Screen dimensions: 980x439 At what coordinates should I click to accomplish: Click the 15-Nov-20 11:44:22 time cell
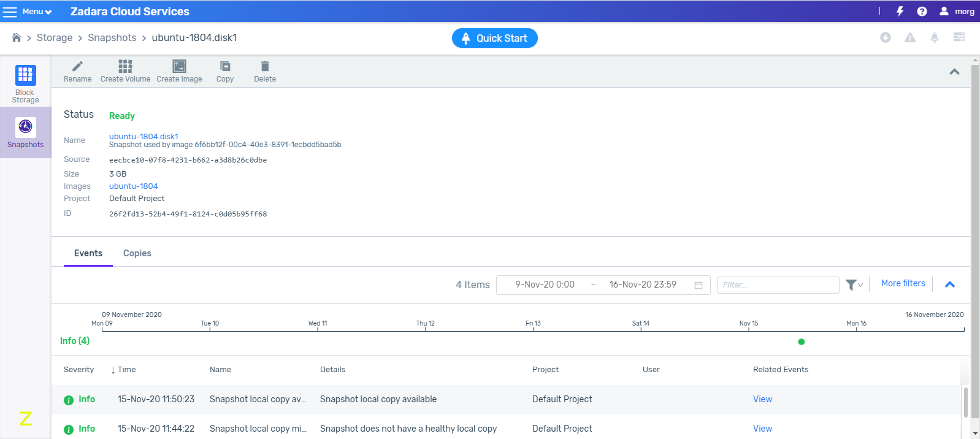(x=156, y=429)
